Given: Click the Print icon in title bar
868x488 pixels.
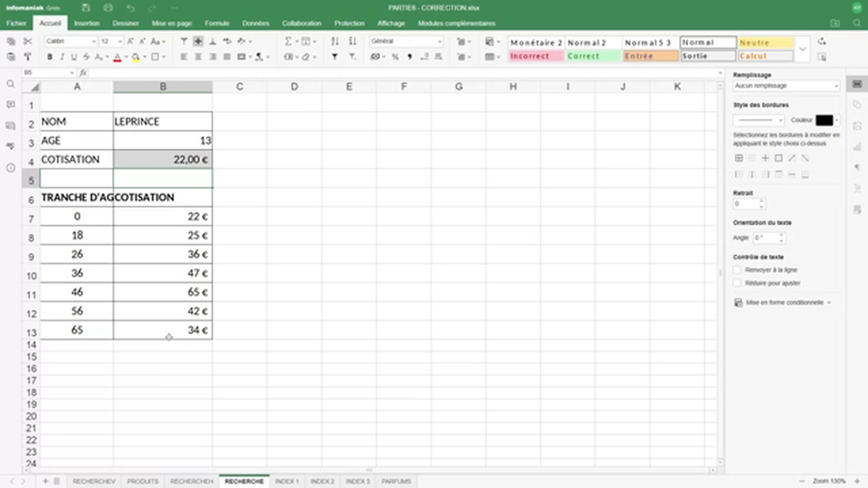Looking at the screenshot, I should coord(108,7).
